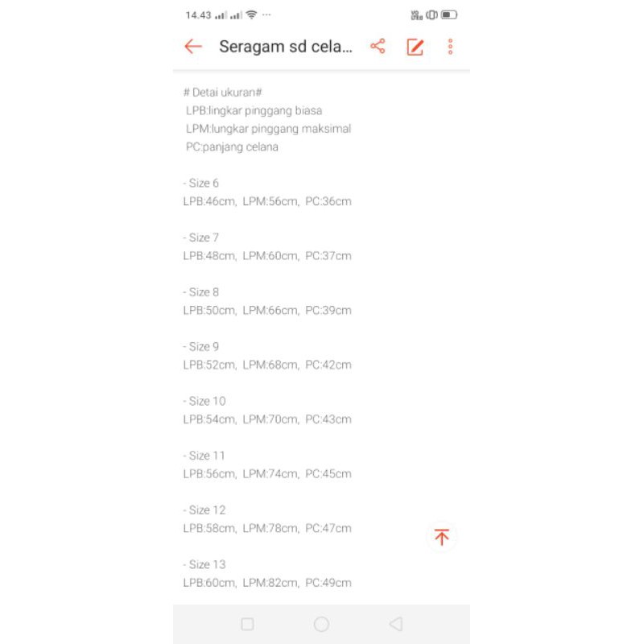Screen dimensions: 644x644
Task: Tap the 14.43 clock in status bar
Action: coord(198,14)
